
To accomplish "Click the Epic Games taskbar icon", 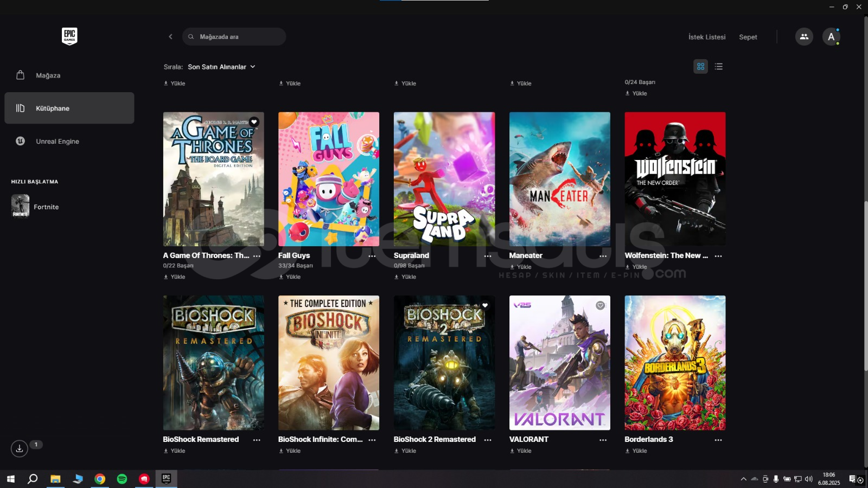I will 167,479.
